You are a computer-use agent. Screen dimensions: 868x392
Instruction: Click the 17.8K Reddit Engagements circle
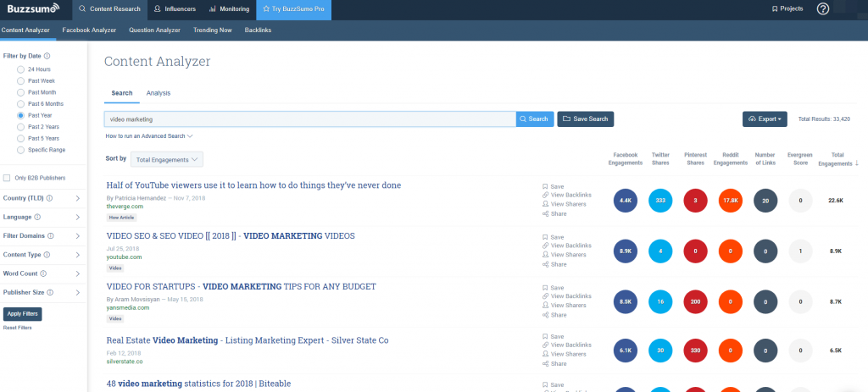tap(730, 201)
